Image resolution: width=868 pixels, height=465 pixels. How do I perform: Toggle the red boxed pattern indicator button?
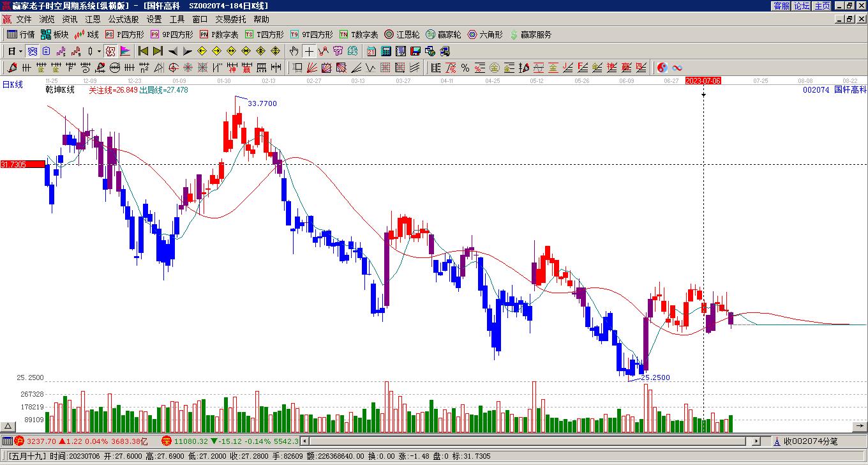coord(110,51)
